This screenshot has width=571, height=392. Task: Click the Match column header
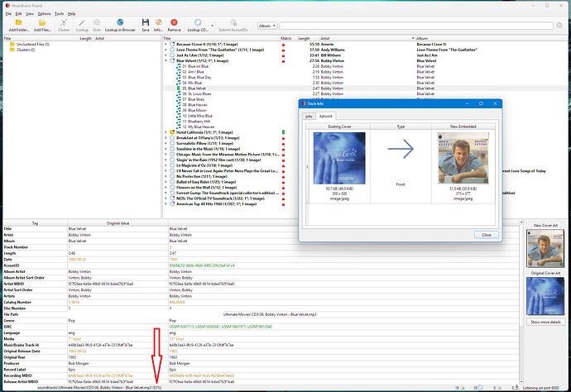point(285,38)
